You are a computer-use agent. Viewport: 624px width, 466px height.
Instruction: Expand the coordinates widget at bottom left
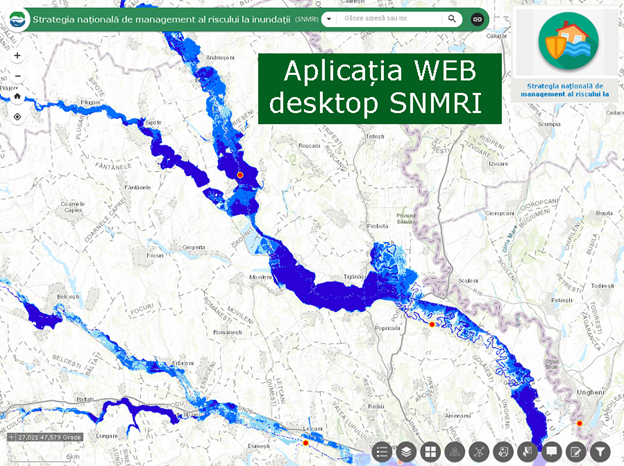pyautogui.click(x=9, y=437)
